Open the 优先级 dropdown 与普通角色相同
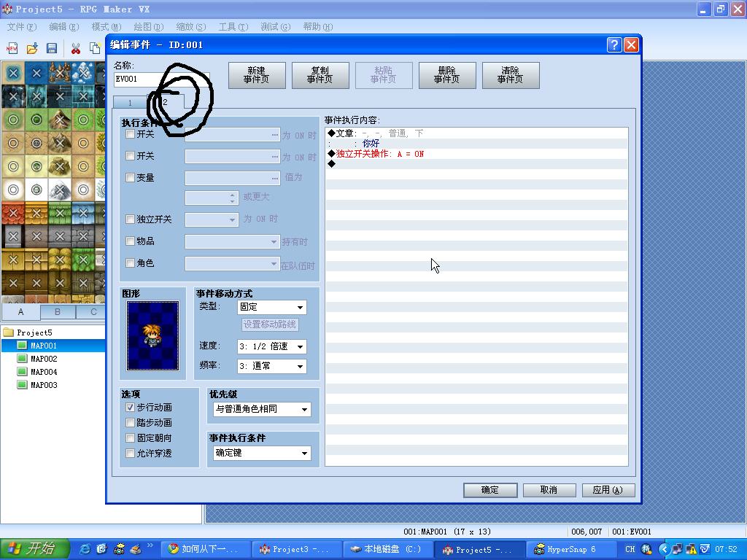 (x=262, y=409)
